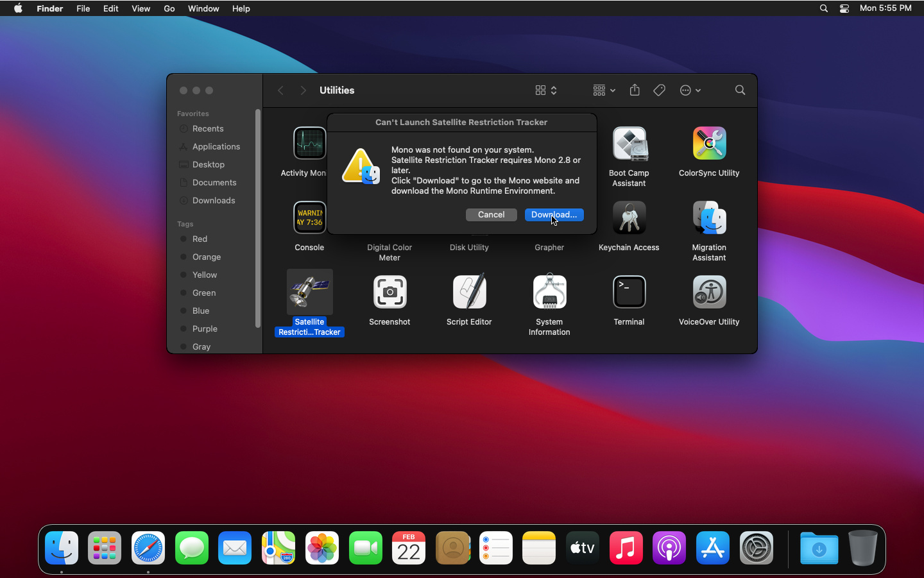Open the System Information icon

coord(549,293)
